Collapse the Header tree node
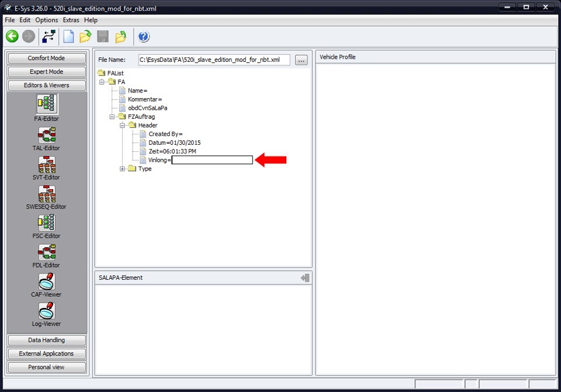Screen dimensions: 561x392 [x=122, y=125]
